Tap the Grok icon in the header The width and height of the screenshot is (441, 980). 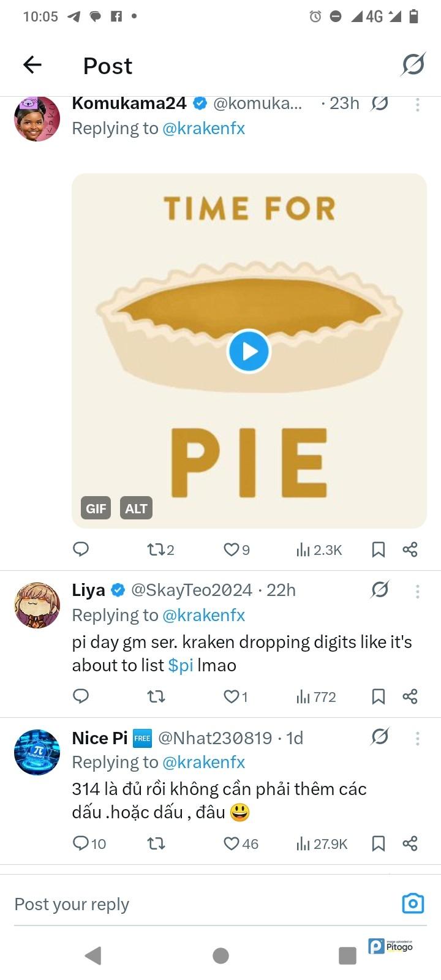click(x=413, y=64)
